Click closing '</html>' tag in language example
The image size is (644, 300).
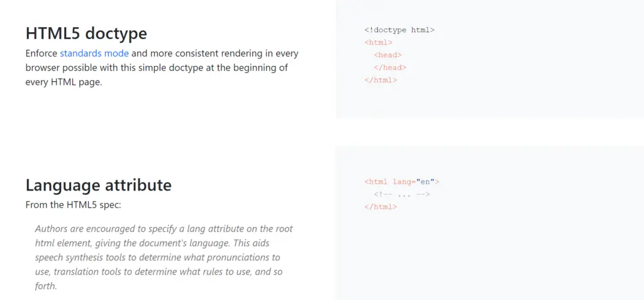pyautogui.click(x=380, y=207)
